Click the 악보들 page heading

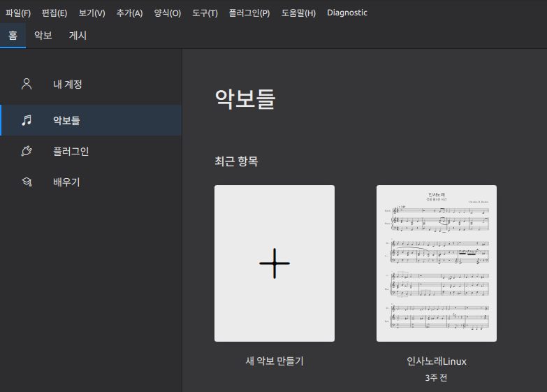pos(245,99)
